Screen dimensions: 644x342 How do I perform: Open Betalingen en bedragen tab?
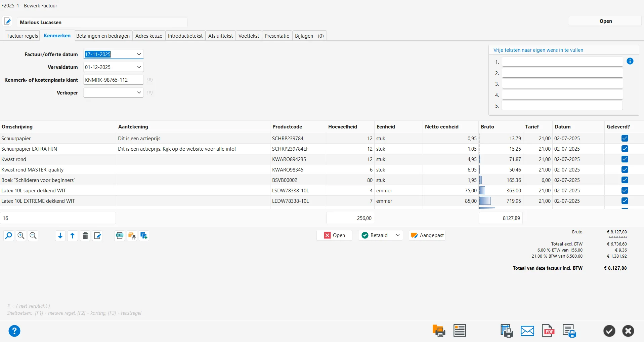[103, 36]
